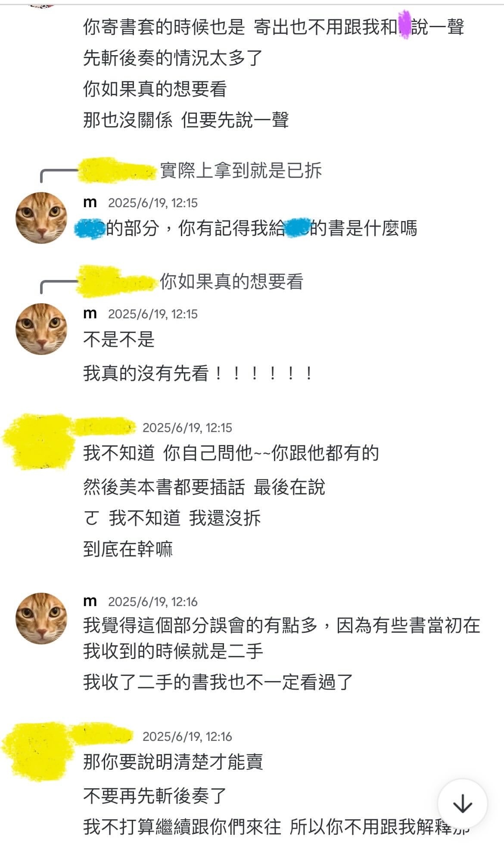The image size is (504, 843).
Task: Click username 'm' above '不是不是'
Action: coord(90,314)
